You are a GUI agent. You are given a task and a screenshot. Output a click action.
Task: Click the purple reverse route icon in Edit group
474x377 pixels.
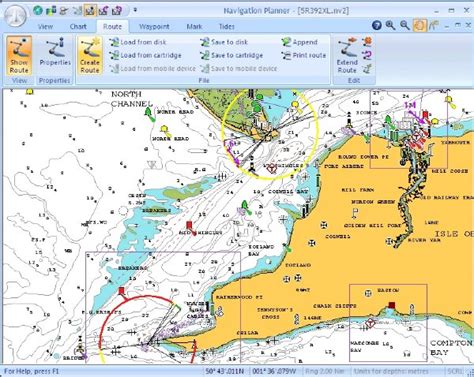367,55
